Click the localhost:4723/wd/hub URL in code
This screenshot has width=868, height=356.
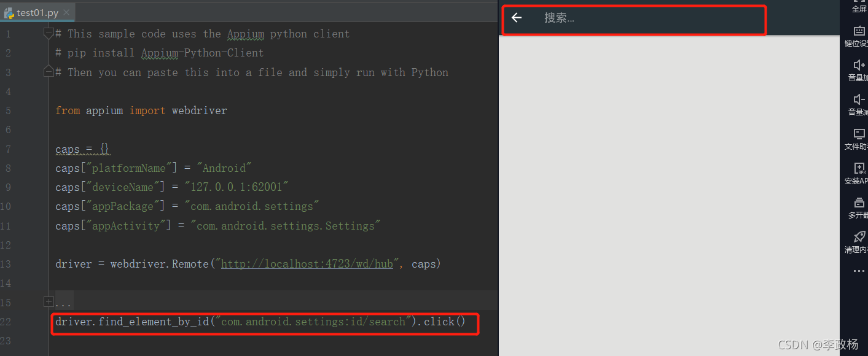coord(307,264)
